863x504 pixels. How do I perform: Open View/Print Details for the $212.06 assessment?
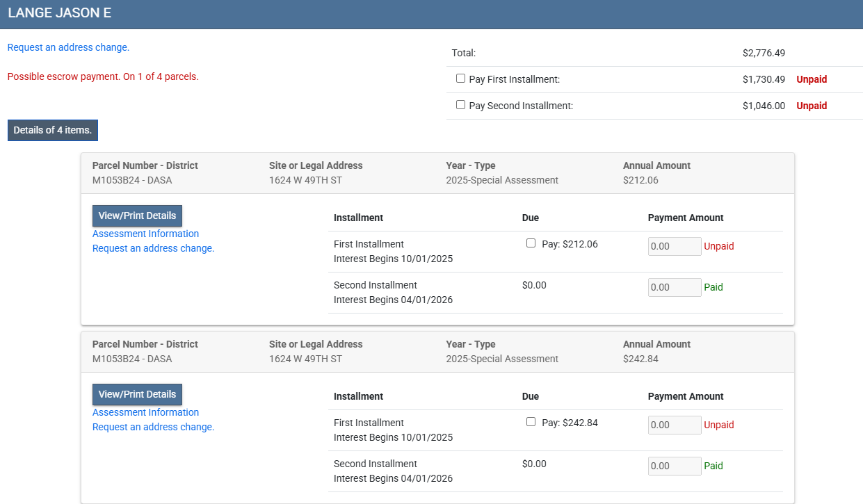(x=137, y=216)
